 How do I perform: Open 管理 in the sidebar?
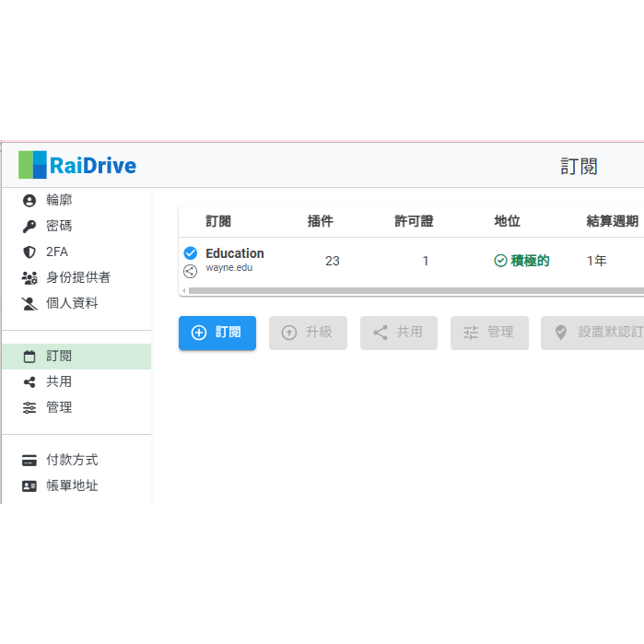coord(59,407)
